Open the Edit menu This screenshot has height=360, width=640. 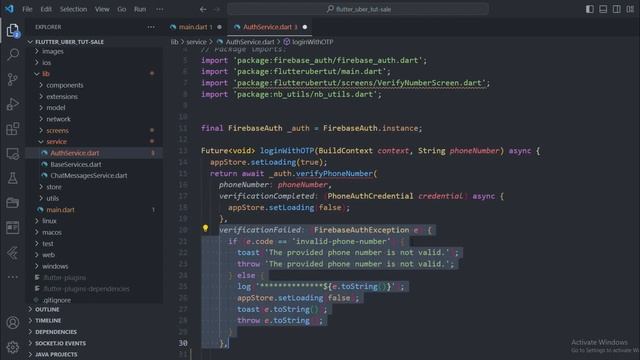click(46, 9)
